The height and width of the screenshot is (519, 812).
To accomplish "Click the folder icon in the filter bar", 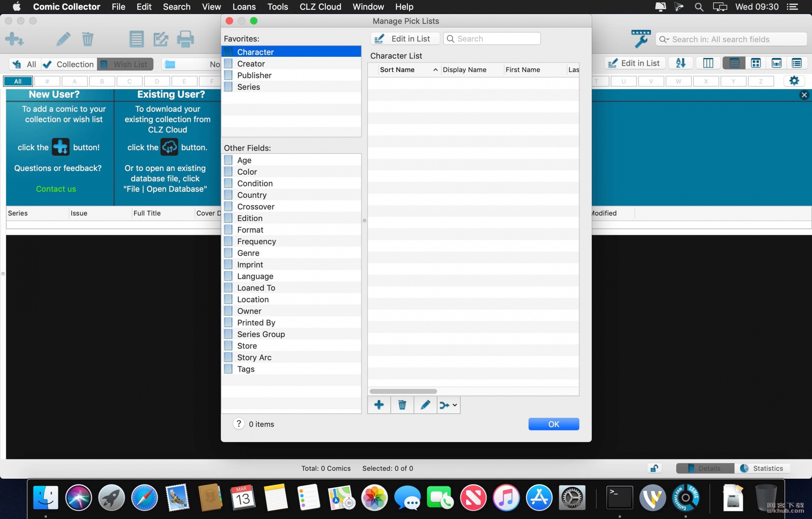I will pyautogui.click(x=170, y=64).
